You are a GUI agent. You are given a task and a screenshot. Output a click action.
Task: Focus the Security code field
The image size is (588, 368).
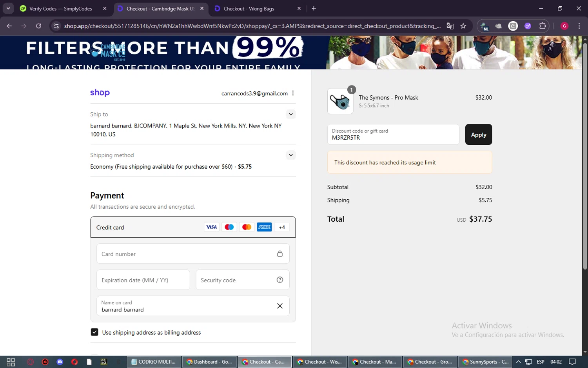243,280
